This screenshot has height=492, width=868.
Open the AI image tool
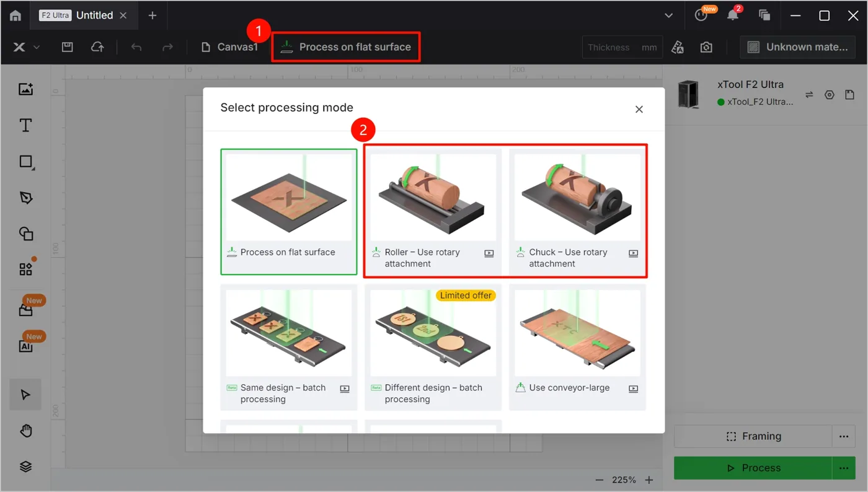tap(25, 346)
